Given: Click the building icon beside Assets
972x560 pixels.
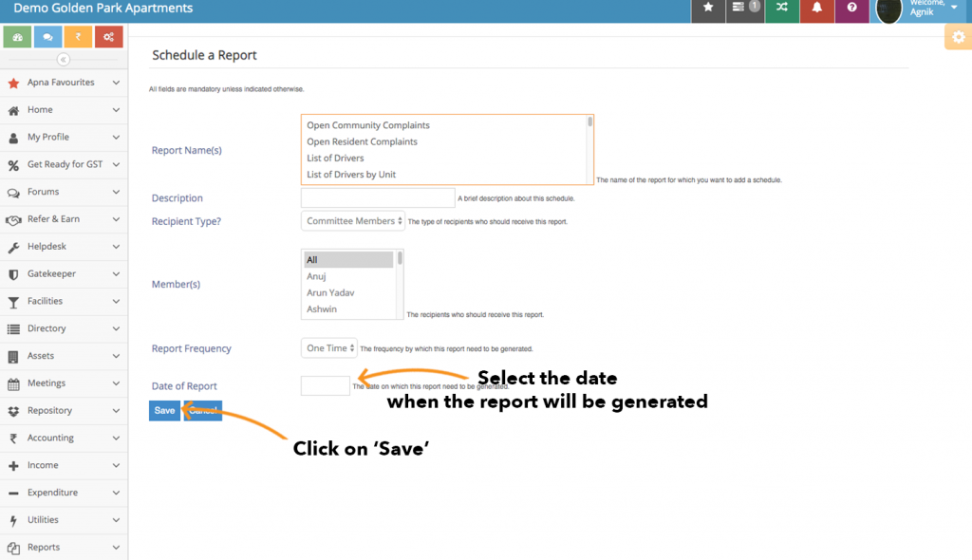Looking at the screenshot, I should [x=13, y=357].
